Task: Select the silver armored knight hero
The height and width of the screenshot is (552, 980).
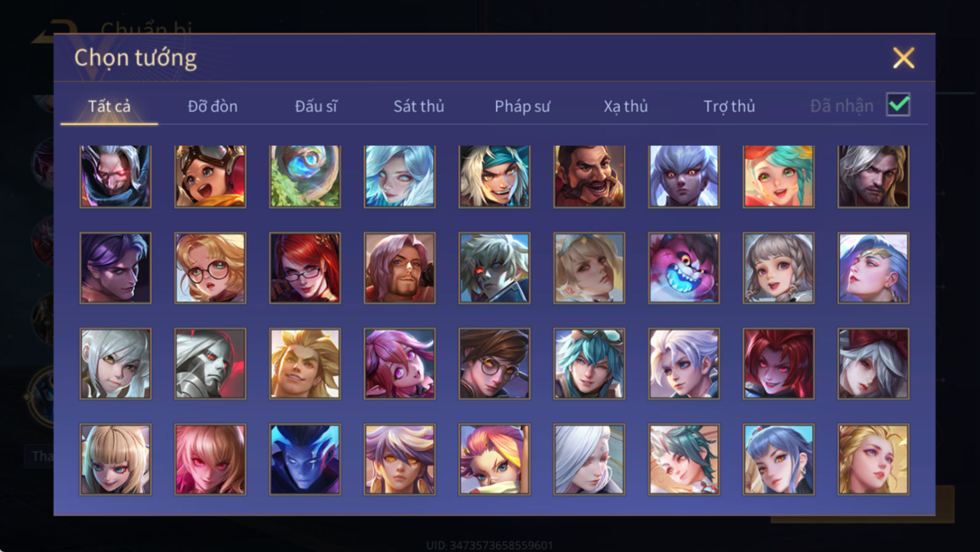Action: point(210,363)
